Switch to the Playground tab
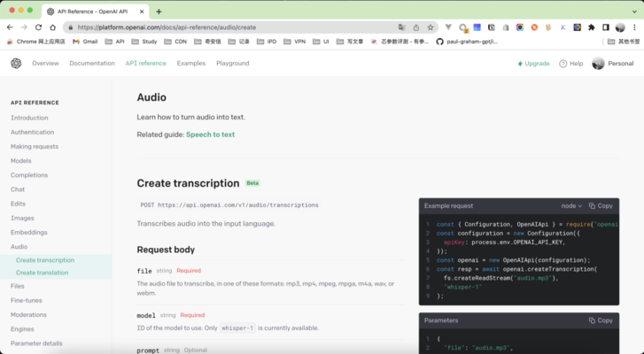Image resolution: width=644 pixels, height=354 pixels. tap(233, 63)
